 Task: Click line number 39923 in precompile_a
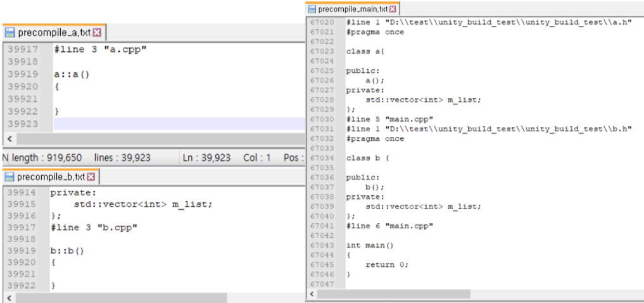[x=23, y=124]
